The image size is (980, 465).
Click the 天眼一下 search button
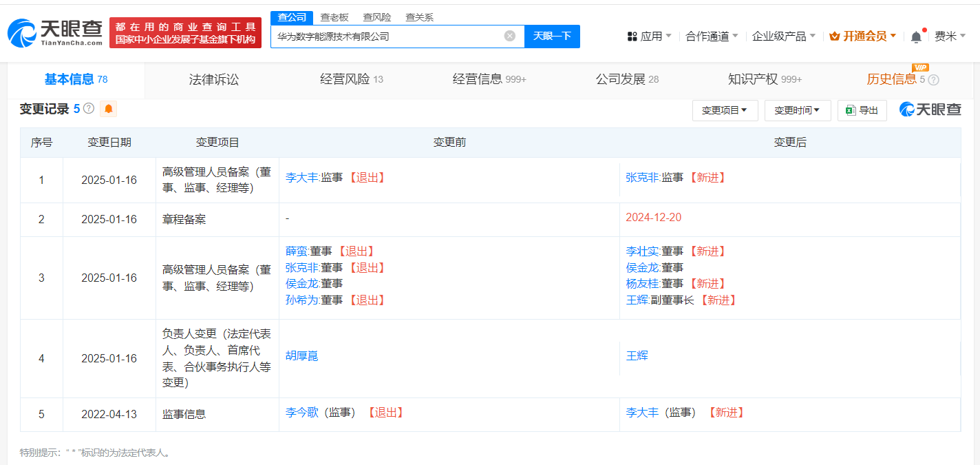click(x=552, y=36)
